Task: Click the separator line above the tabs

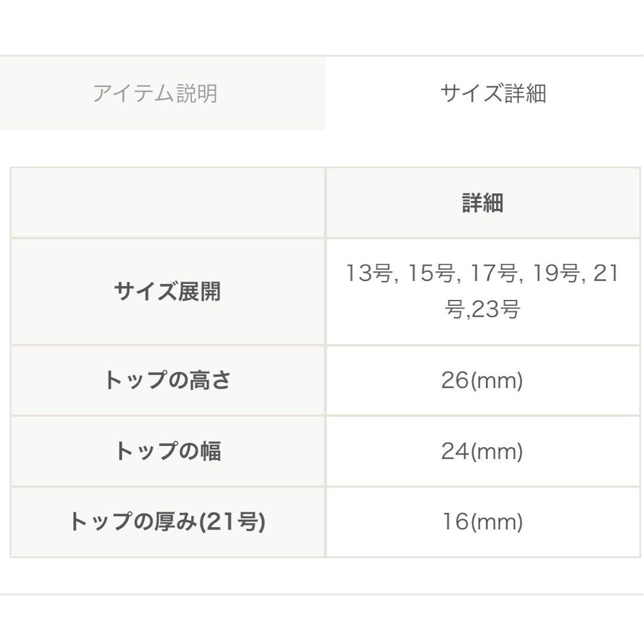Action: [x=322, y=56]
